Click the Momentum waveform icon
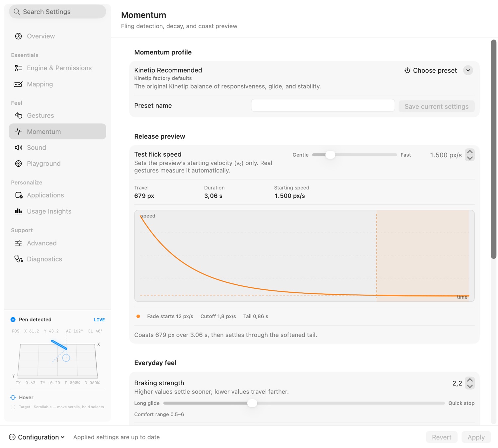The height and width of the screenshot is (448, 498). tap(19, 132)
